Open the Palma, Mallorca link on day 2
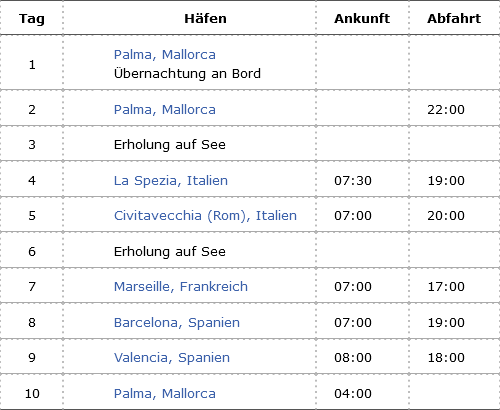 pos(165,110)
